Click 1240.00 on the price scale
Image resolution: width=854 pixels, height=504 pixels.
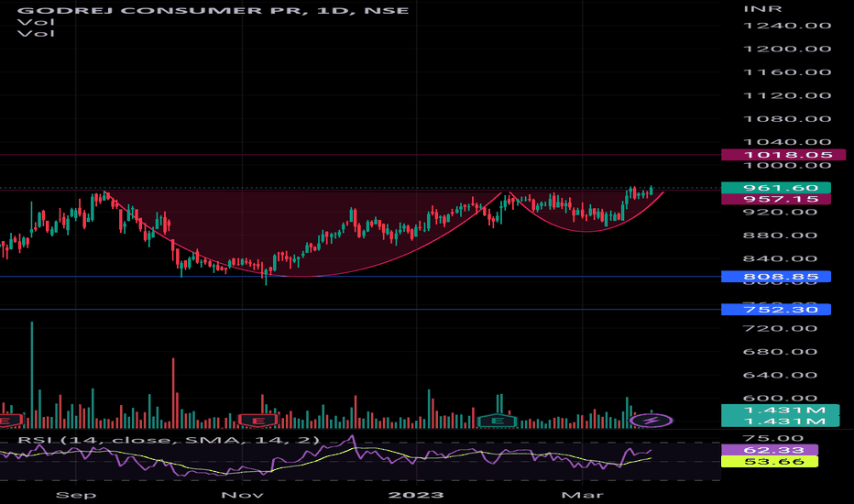(787, 26)
